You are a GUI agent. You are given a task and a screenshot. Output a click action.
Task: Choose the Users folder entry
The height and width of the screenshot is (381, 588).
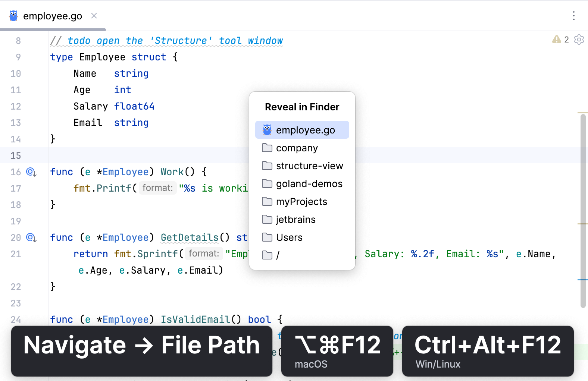coord(289,237)
